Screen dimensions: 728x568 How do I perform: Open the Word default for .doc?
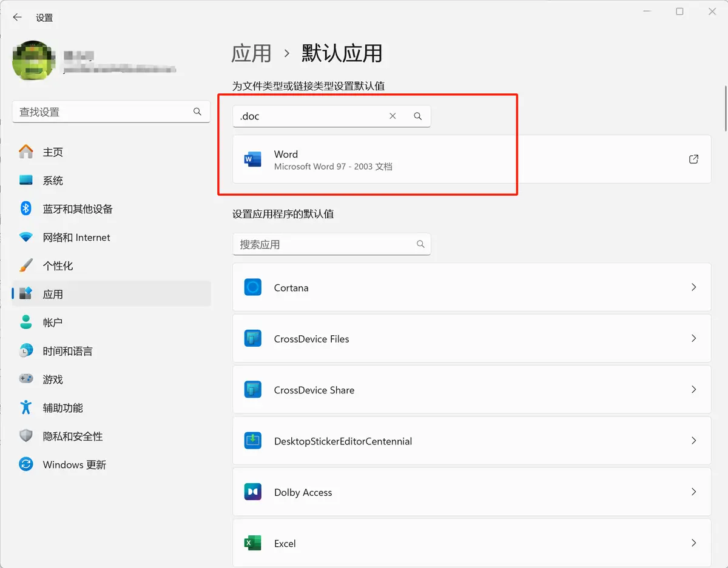tap(471, 159)
